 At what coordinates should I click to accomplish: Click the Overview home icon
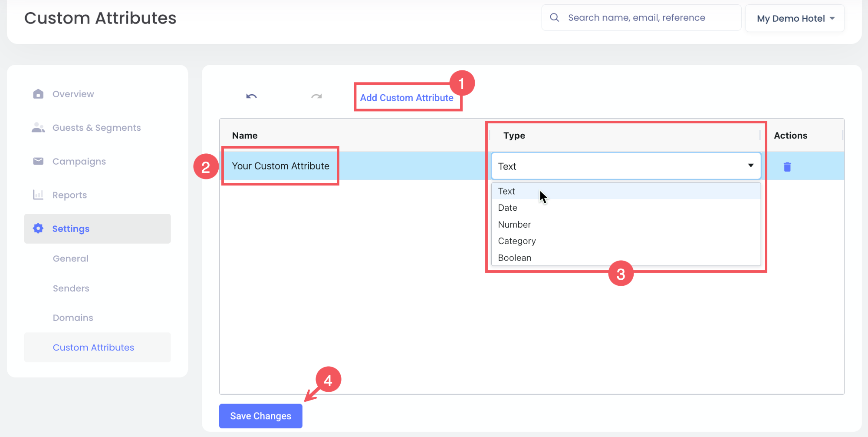click(38, 94)
